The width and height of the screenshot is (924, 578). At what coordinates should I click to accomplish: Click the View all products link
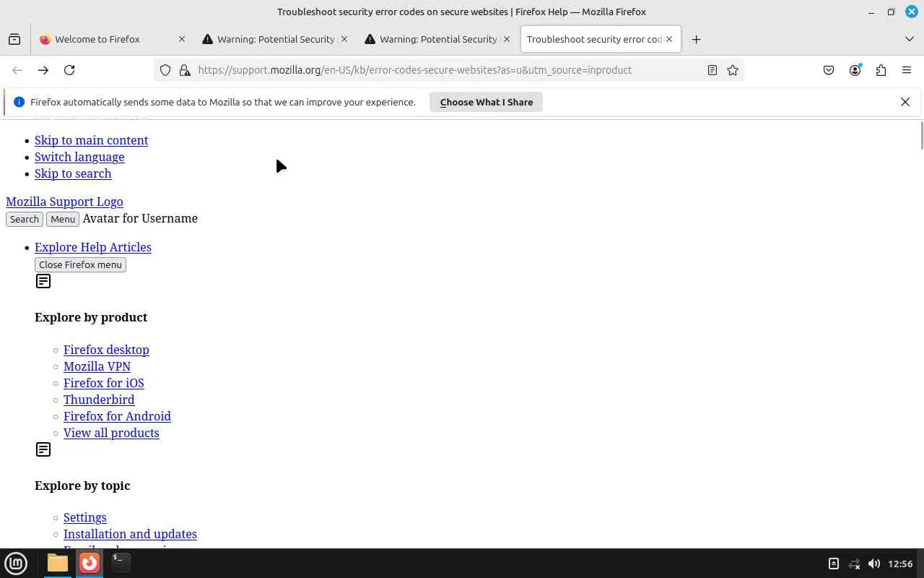pos(111,433)
